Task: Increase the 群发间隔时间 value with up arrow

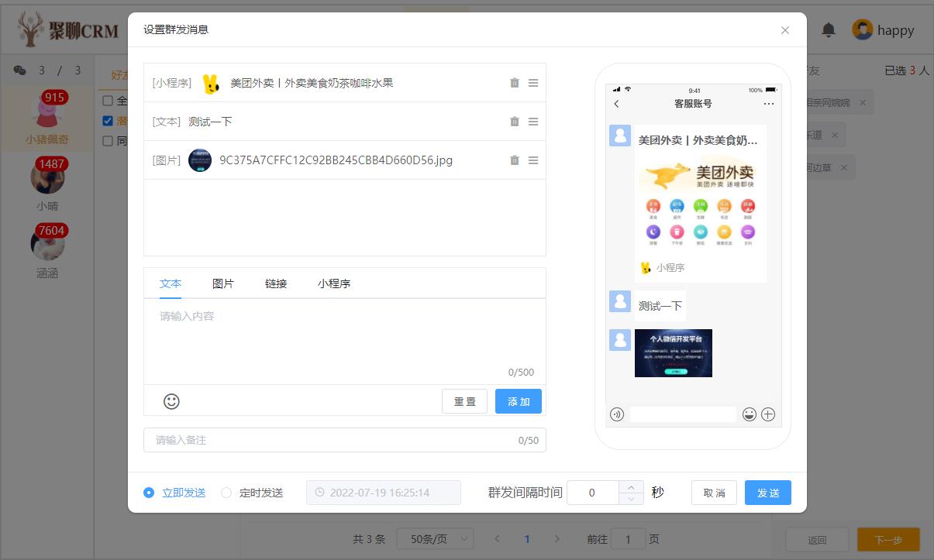Action: click(631, 487)
